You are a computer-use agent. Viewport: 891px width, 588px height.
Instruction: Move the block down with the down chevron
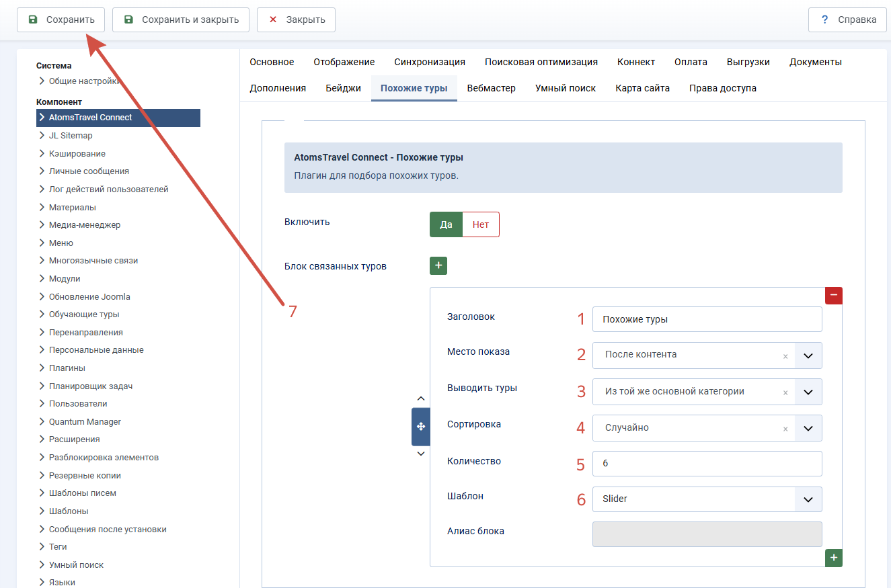(421, 454)
